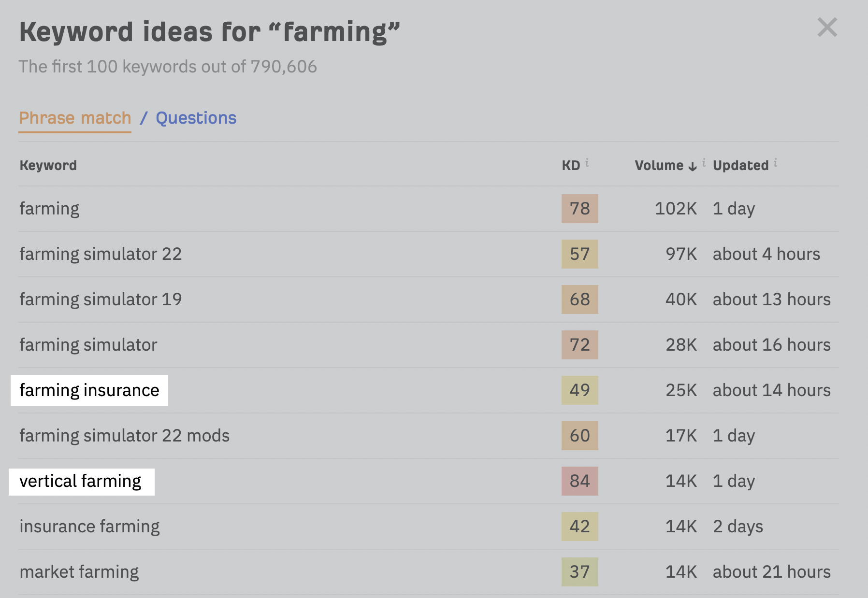
Task: Select the Phrase match tab
Action: [x=74, y=117]
